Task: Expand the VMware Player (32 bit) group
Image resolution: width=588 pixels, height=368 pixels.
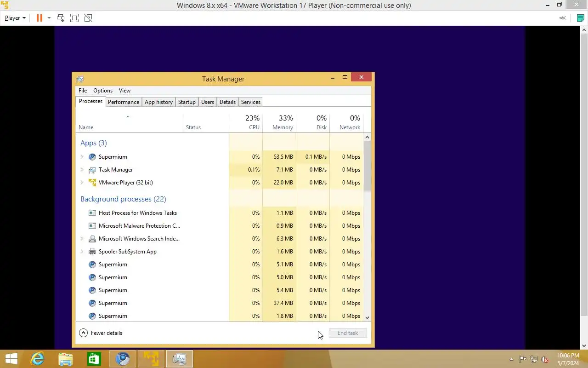Action: tap(82, 183)
